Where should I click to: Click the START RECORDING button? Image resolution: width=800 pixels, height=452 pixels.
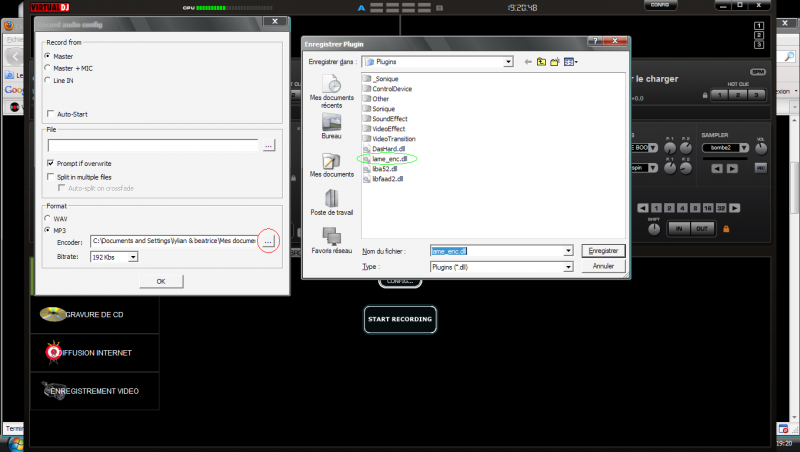click(x=400, y=319)
